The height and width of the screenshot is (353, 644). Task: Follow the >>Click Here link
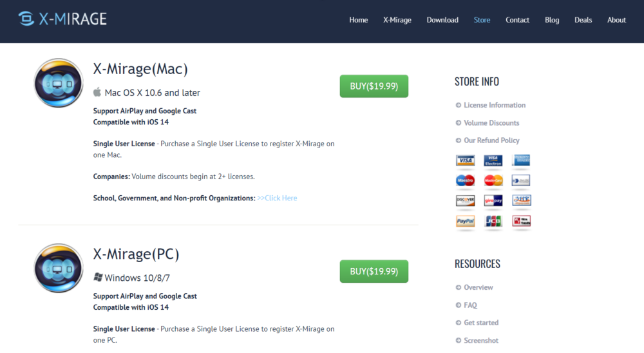point(277,198)
